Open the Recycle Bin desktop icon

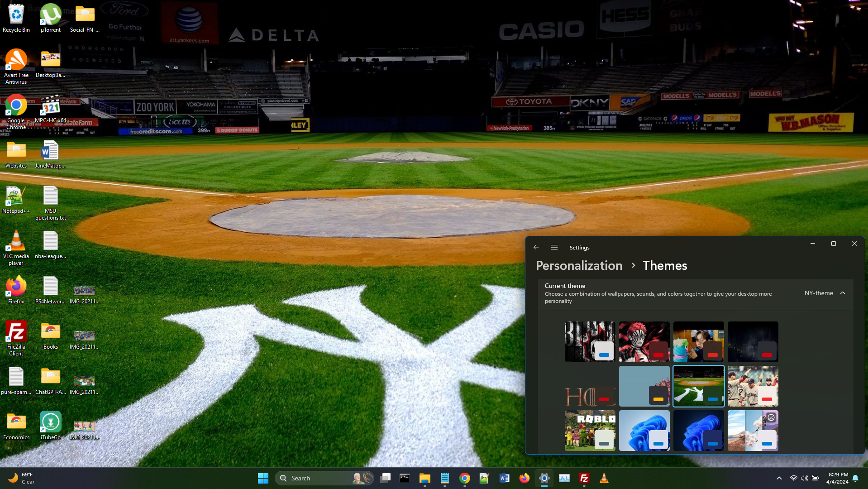click(16, 18)
